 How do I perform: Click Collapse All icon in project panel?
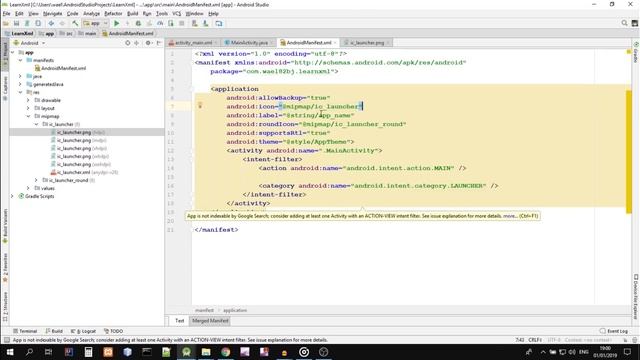[x=137, y=43]
